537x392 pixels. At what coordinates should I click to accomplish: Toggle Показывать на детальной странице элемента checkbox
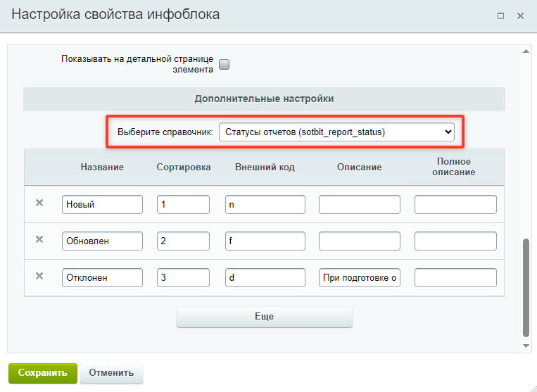pyautogui.click(x=225, y=64)
